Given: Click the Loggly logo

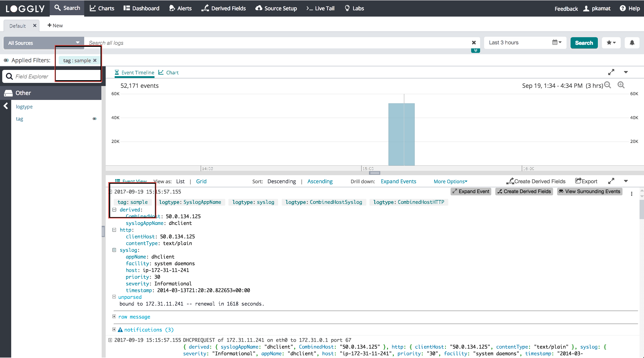Looking at the screenshot, I should click(x=25, y=9).
